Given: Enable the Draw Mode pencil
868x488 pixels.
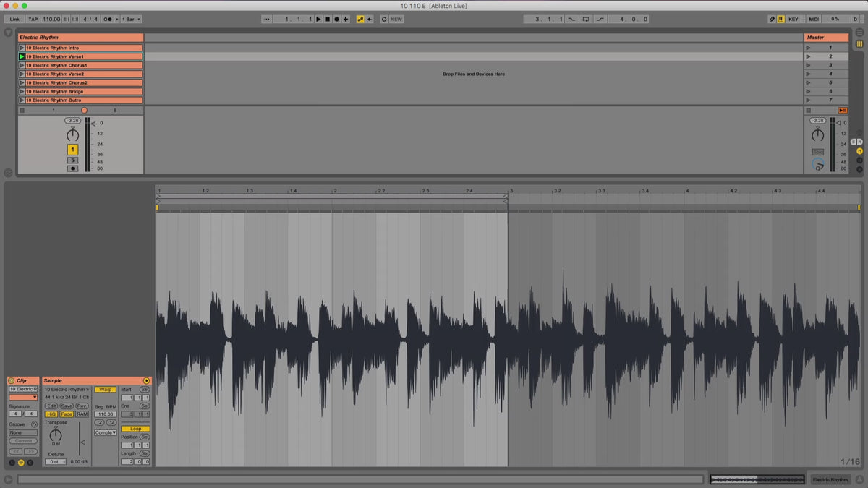Looking at the screenshot, I should [x=771, y=19].
